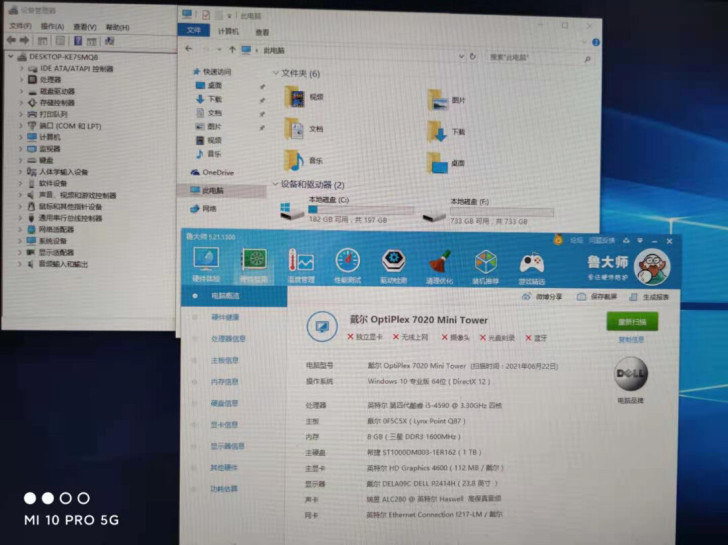Select 网络 in Explorer navigation pane
The width and height of the screenshot is (728, 545).
tap(204, 208)
